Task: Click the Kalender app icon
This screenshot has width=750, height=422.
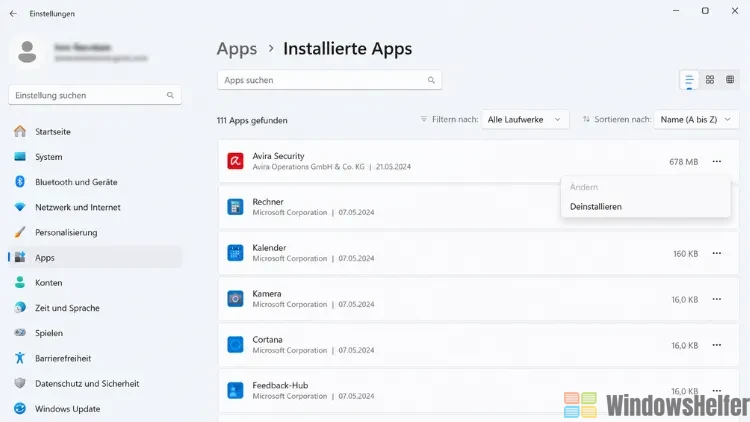Action: 235,253
